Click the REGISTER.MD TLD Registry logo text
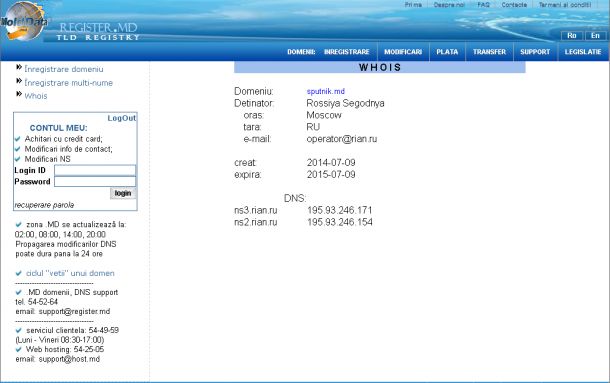 coord(98,32)
